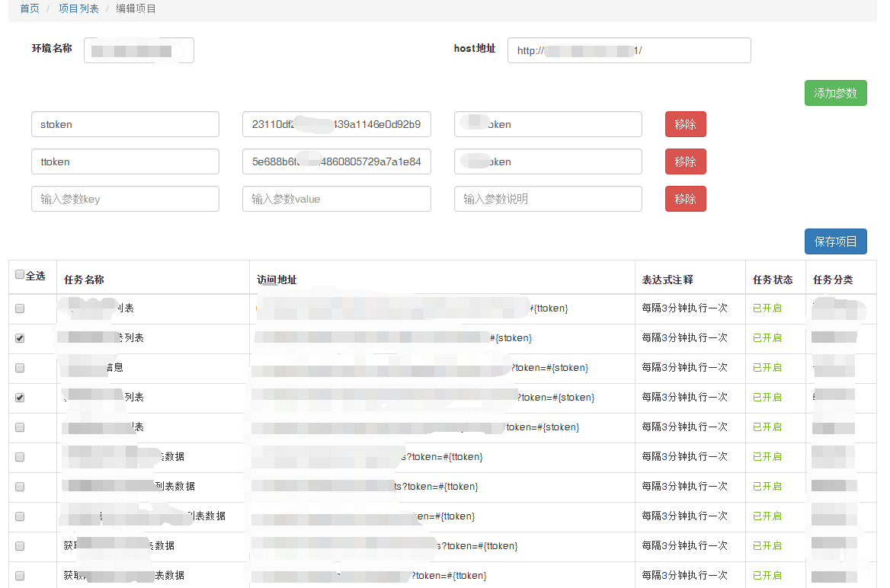Image resolution: width=890 pixels, height=588 pixels.
Task: Uncheck the row ending with #{stoken} without token=
Action: click(x=20, y=338)
